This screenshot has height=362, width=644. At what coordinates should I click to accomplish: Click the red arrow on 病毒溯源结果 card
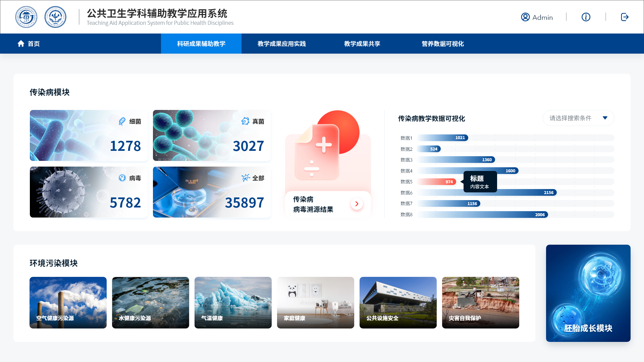point(357,204)
